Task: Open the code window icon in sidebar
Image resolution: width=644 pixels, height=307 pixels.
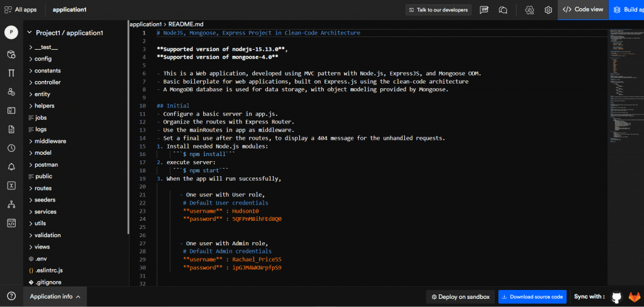Action: pos(11,223)
